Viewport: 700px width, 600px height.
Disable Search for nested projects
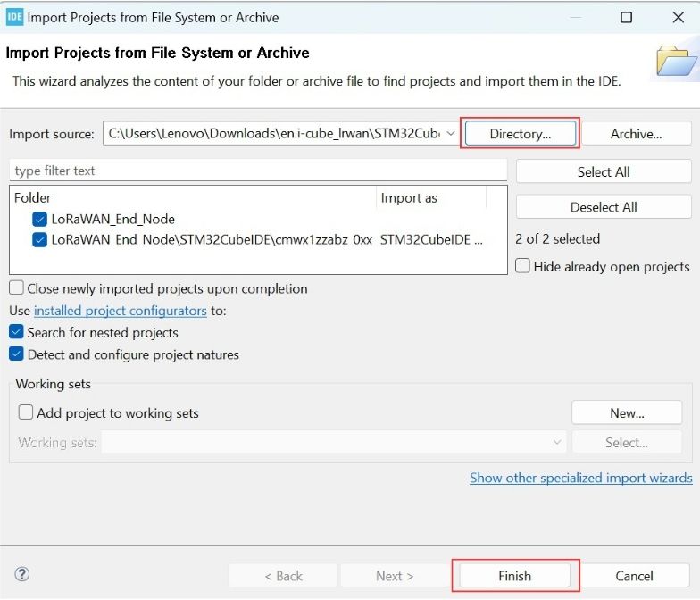click(16, 332)
